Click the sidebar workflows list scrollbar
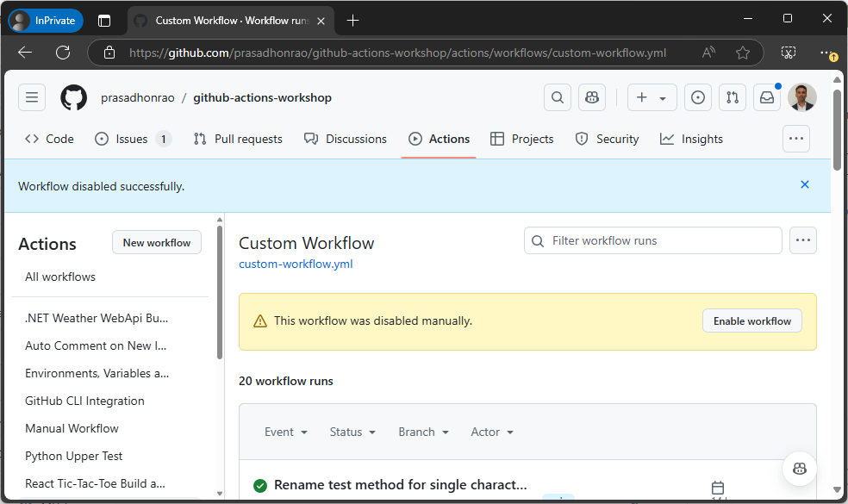 pos(220,293)
